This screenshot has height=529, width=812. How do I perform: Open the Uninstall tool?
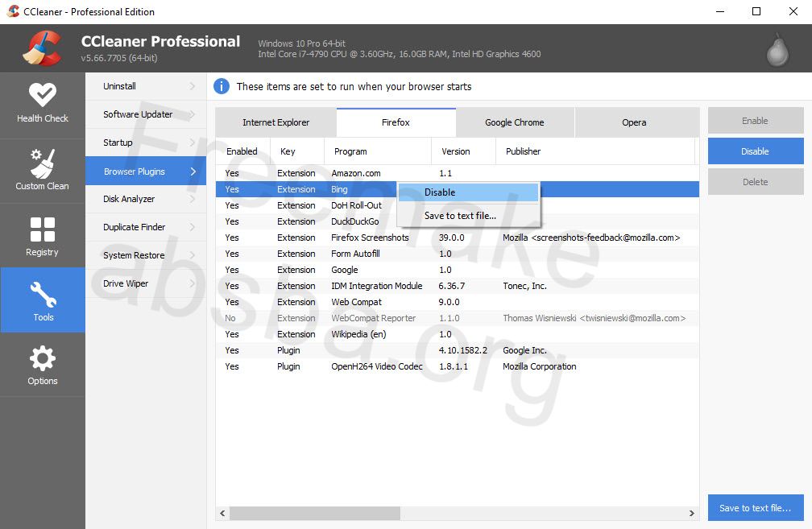146,86
